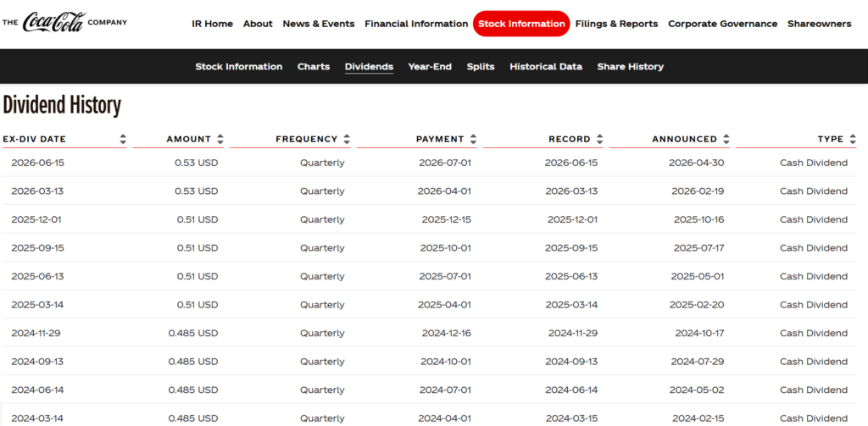
Task: Click 0.53 USD amount in 2026-06-15 row
Action: (x=197, y=163)
